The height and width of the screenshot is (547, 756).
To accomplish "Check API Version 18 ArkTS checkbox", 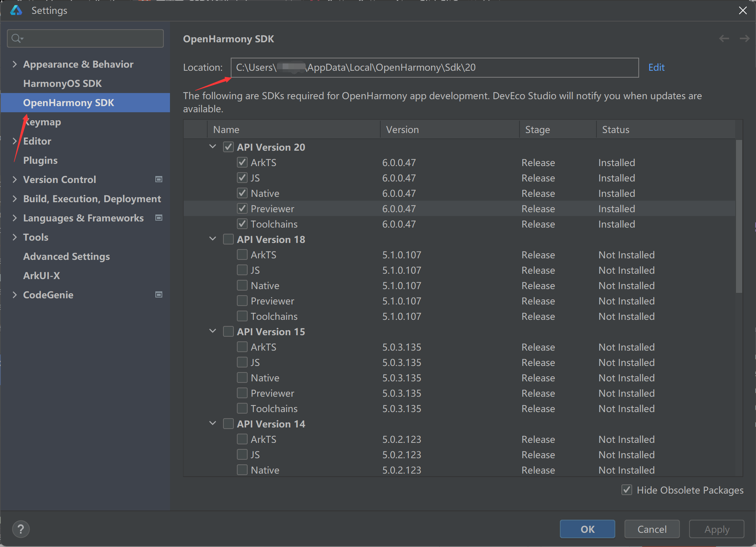I will pos(242,254).
